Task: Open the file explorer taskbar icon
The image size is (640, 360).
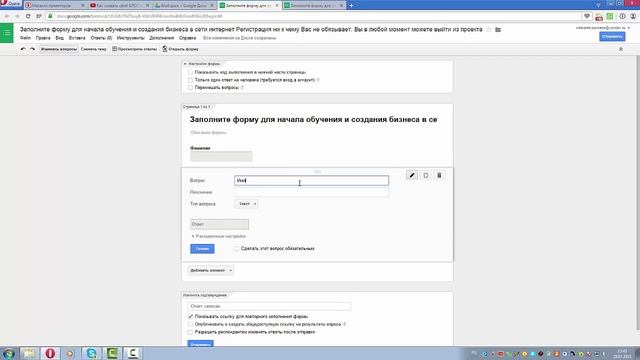Action: (x=29, y=353)
